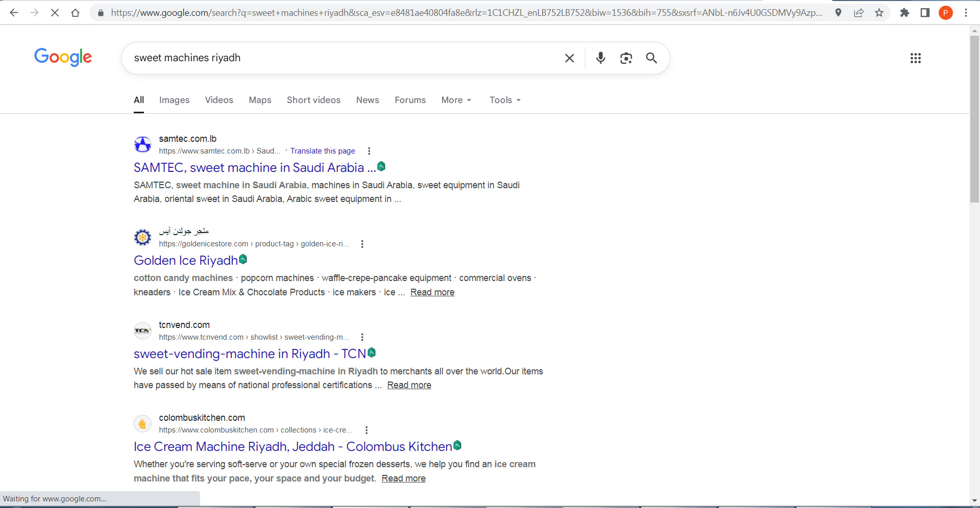Click the samtec.com.lb site favicon
The image size is (980, 508).
point(142,144)
